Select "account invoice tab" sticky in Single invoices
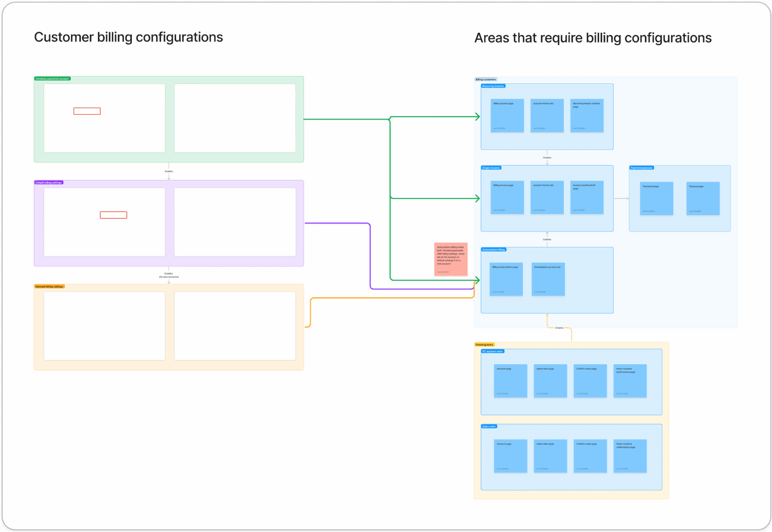 [x=547, y=198]
